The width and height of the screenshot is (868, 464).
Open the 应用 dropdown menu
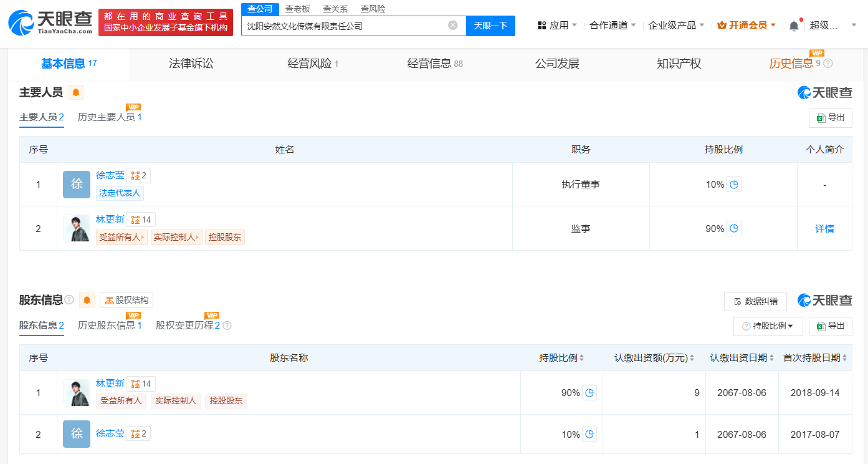point(557,26)
